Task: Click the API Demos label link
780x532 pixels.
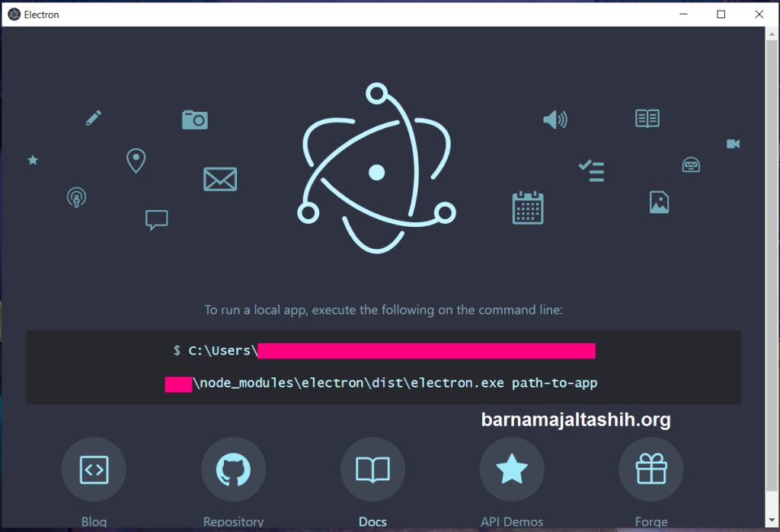Action: [x=512, y=521]
